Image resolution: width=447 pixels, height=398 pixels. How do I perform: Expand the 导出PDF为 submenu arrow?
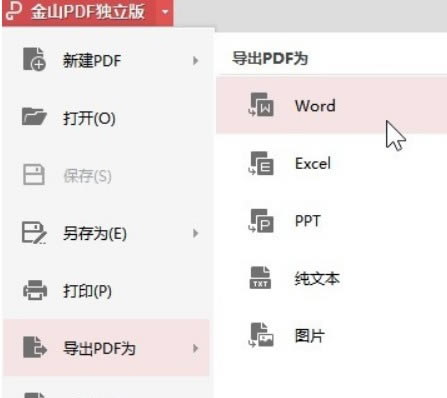(x=195, y=348)
